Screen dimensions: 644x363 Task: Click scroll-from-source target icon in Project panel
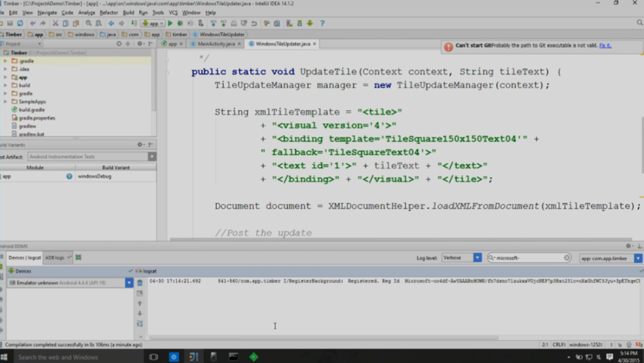click(x=119, y=43)
